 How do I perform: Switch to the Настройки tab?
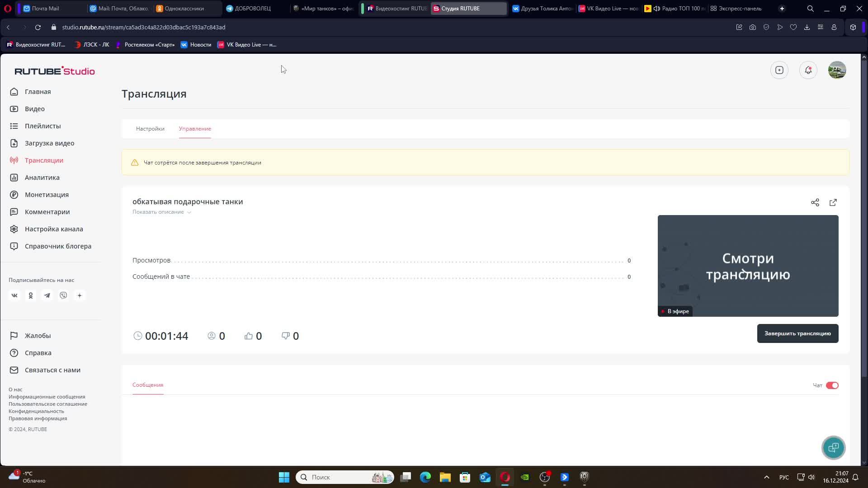150,129
